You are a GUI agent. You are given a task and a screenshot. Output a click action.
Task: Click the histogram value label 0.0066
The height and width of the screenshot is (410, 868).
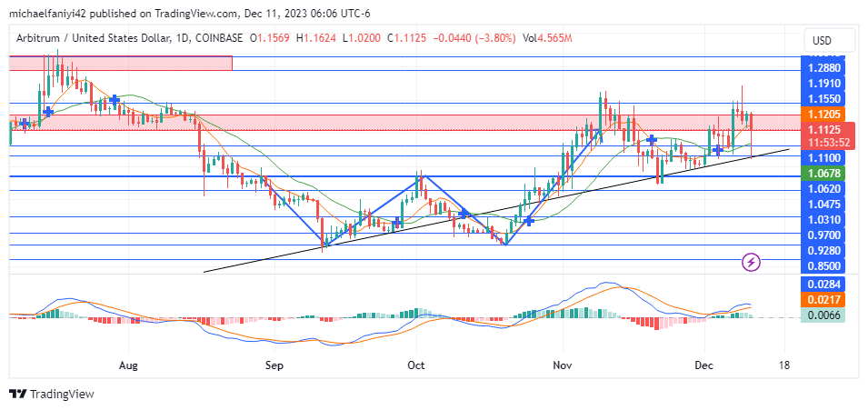click(x=823, y=315)
